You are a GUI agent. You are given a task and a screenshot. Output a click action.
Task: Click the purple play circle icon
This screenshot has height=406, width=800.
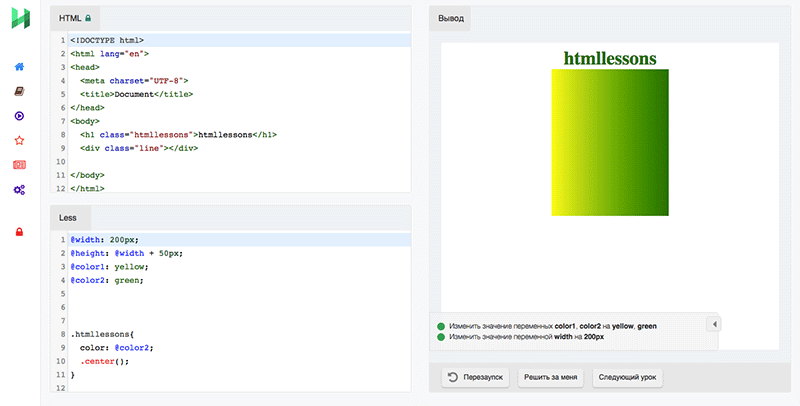(19, 116)
